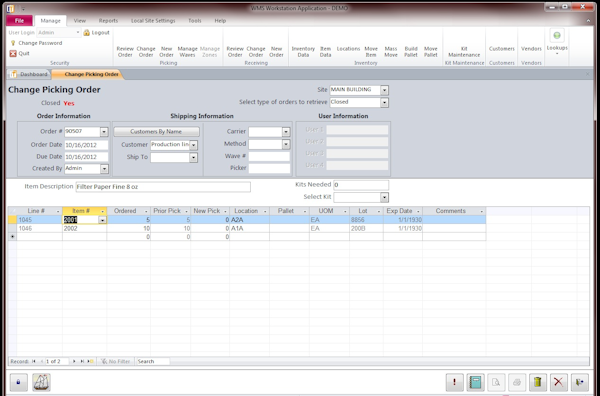Open the File menu

coord(20,21)
